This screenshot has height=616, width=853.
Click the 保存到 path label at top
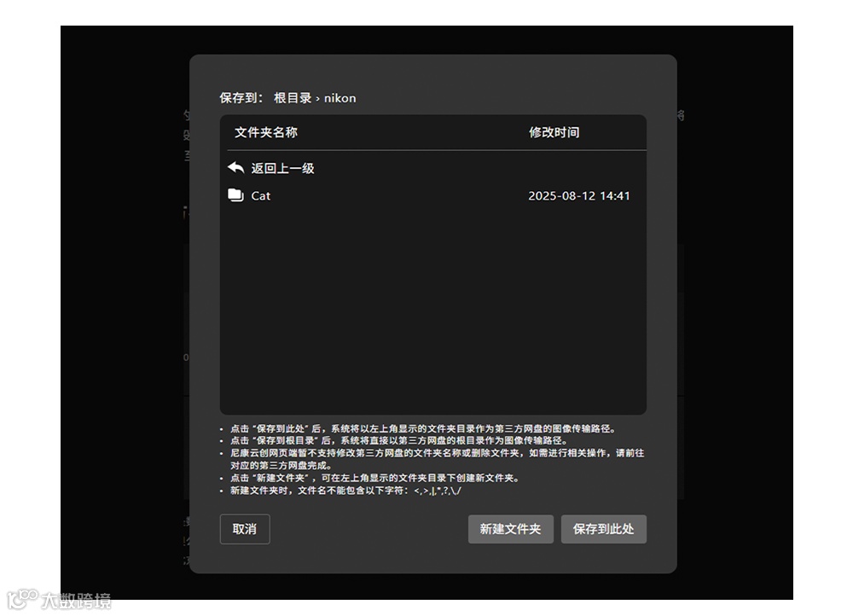tap(239, 97)
